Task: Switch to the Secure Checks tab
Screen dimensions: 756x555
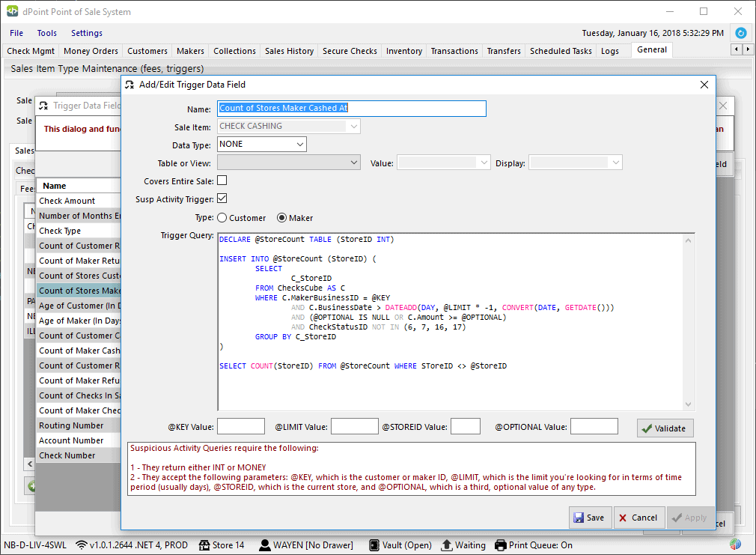Action: point(350,51)
